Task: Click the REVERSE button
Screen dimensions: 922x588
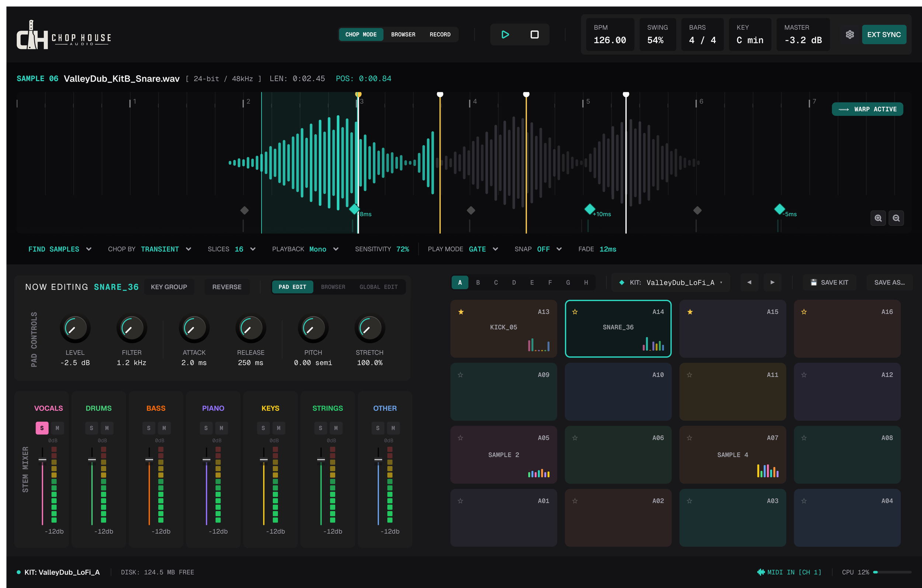Action: point(227,287)
